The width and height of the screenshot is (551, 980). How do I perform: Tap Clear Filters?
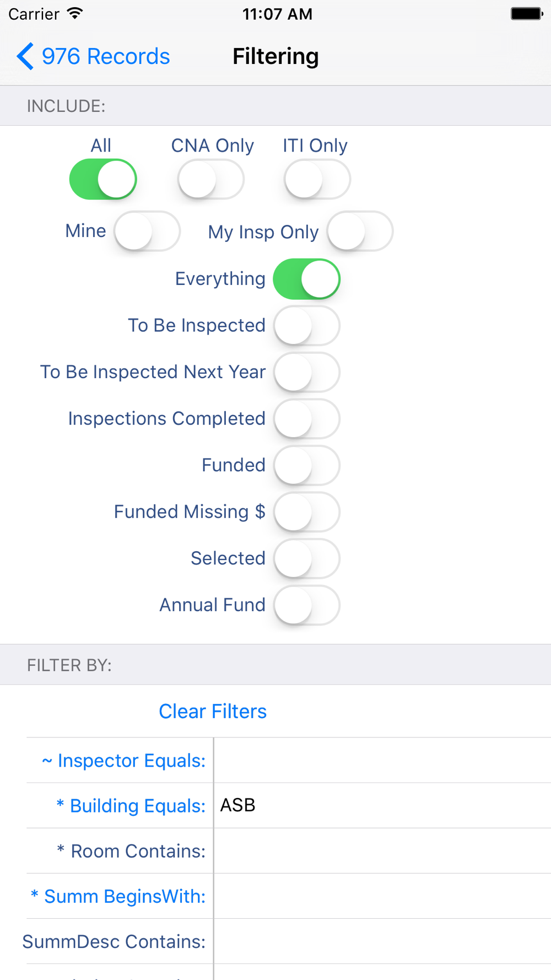tap(213, 711)
